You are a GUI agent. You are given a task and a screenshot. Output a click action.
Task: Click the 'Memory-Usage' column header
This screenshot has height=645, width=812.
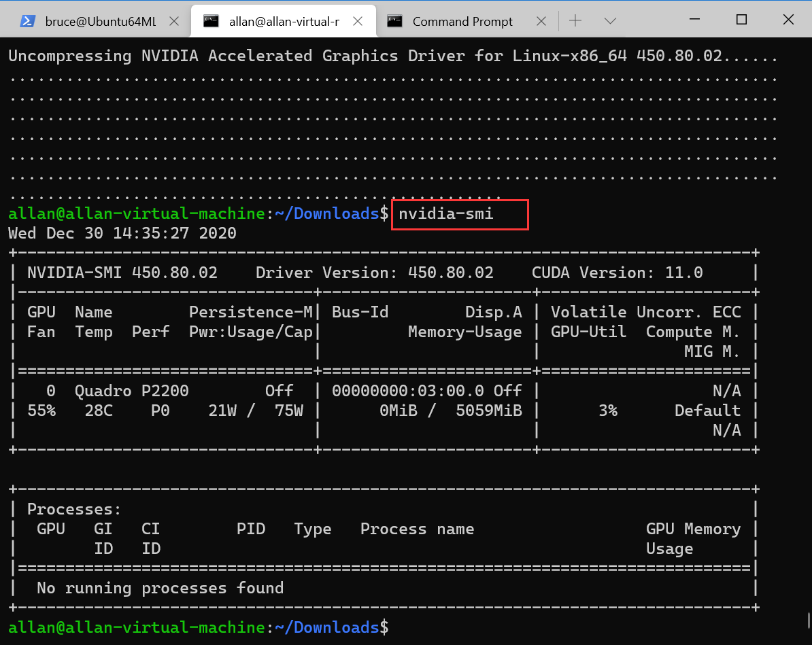[465, 332]
